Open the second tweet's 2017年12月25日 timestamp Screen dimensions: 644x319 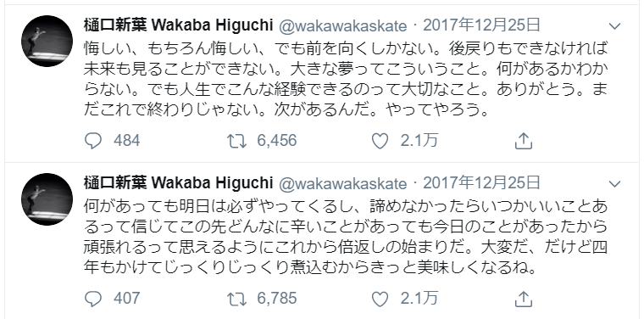click(481, 183)
